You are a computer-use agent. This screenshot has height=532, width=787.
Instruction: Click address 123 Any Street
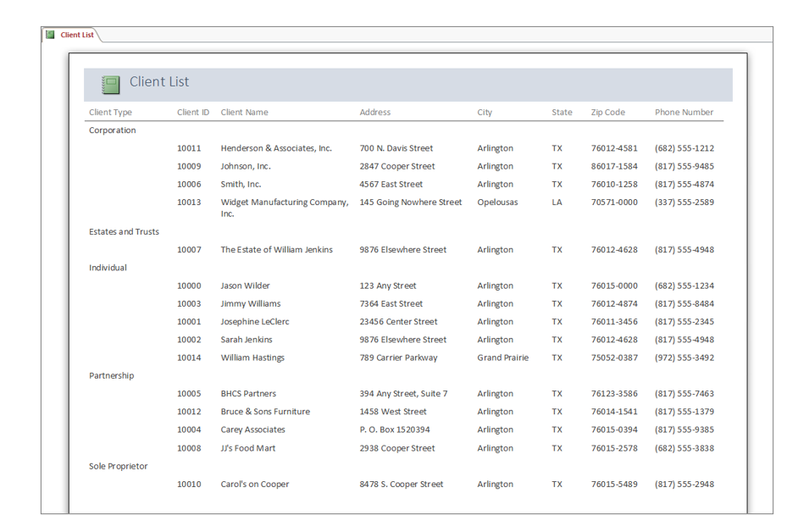[x=387, y=286]
